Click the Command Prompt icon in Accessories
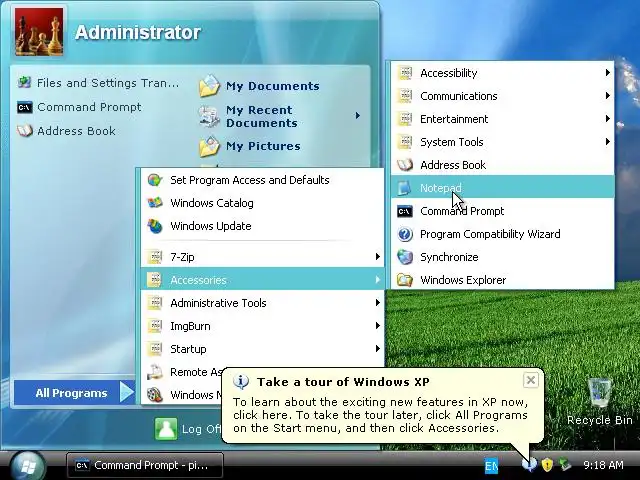This screenshot has width=640, height=480. tap(405, 211)
